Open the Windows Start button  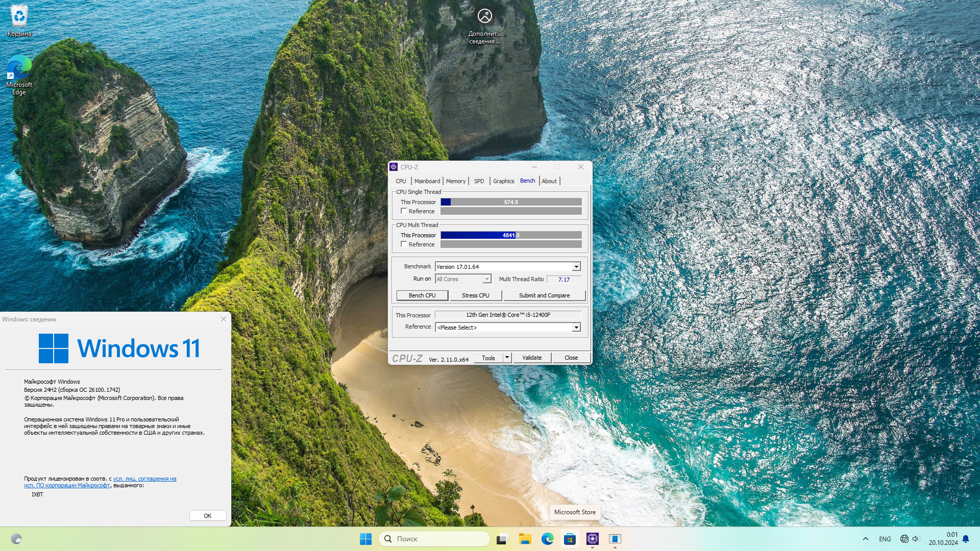click(x=365, y=539)
